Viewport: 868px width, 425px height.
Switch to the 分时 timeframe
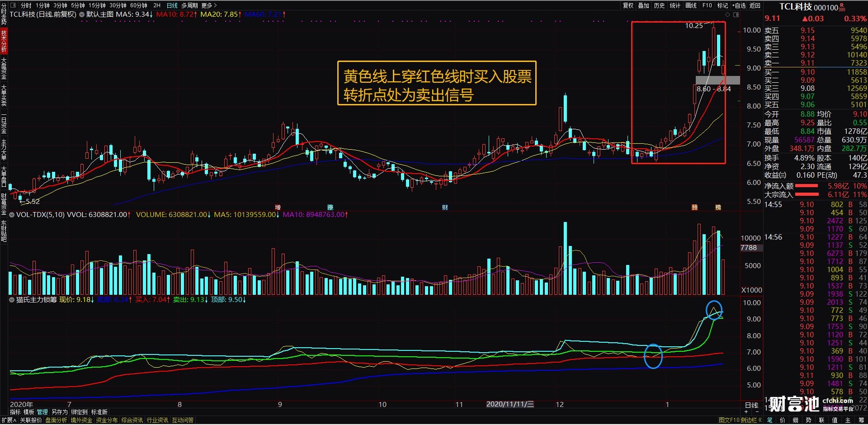point(26,5)
